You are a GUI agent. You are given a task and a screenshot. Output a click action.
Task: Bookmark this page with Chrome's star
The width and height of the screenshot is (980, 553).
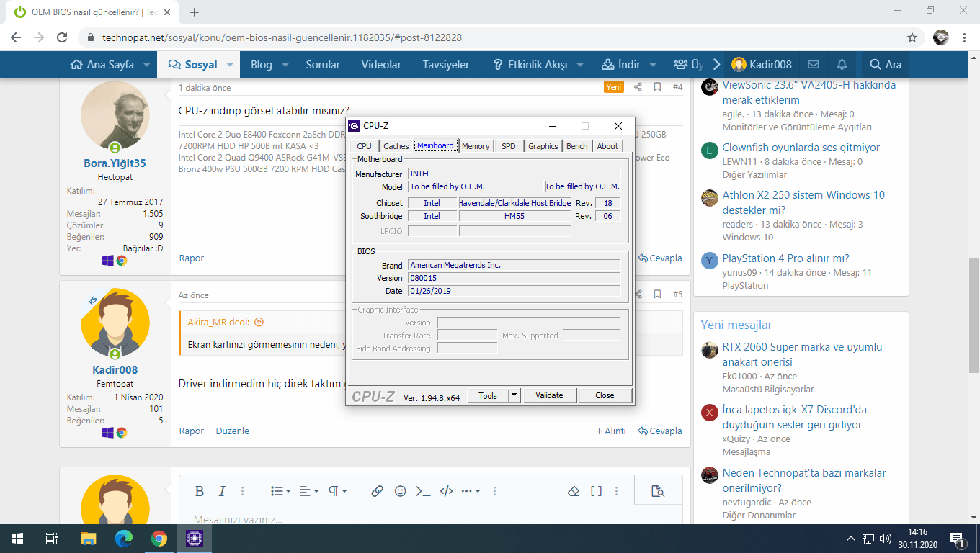pos(912,37)
